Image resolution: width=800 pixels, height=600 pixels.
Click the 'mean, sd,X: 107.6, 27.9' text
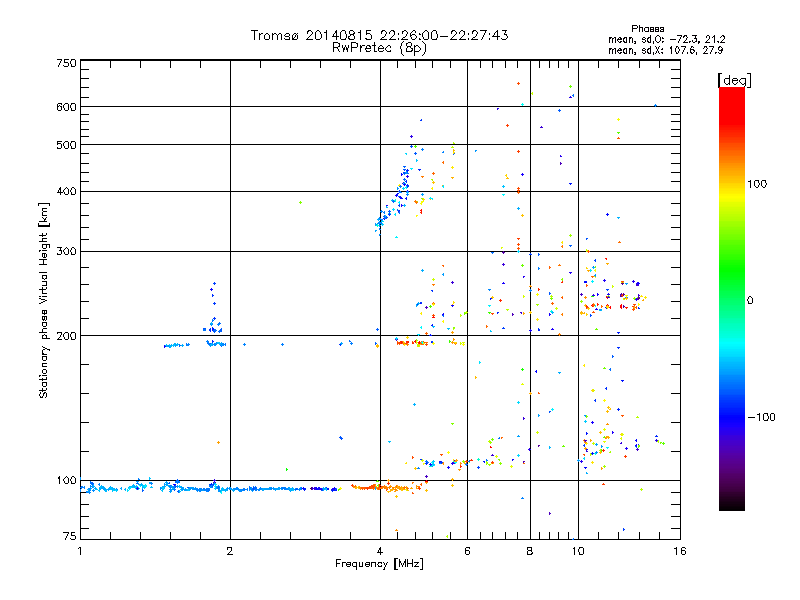[665, 50]
